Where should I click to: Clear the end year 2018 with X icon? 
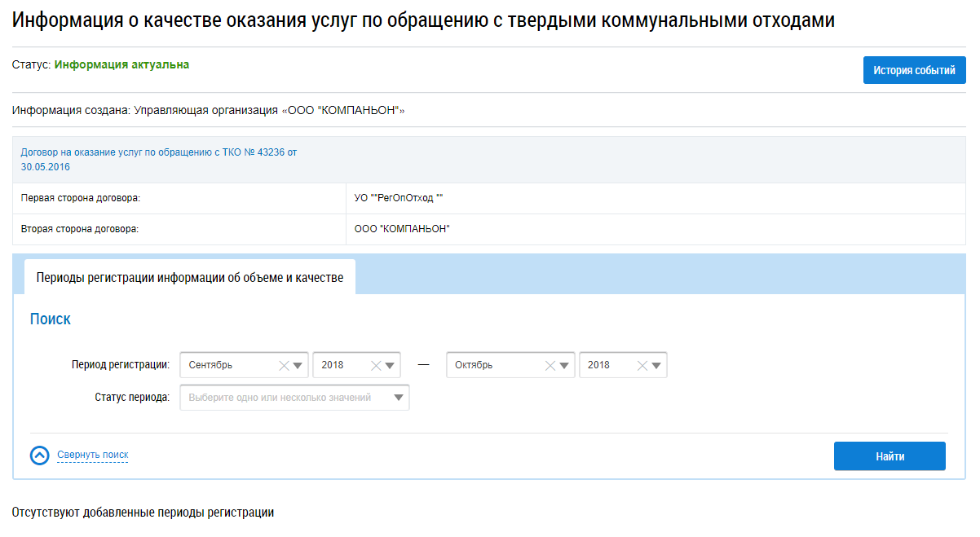coord(642,366)
